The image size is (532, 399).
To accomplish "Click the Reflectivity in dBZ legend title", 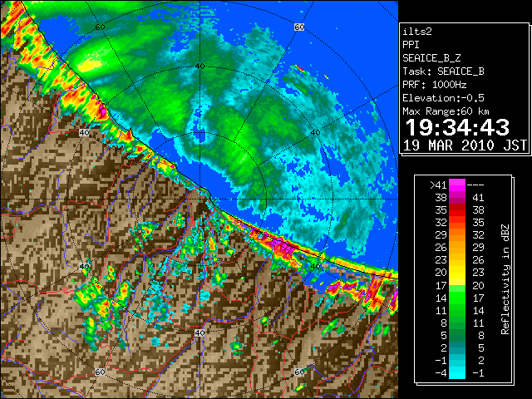I will tap(505, 279).
